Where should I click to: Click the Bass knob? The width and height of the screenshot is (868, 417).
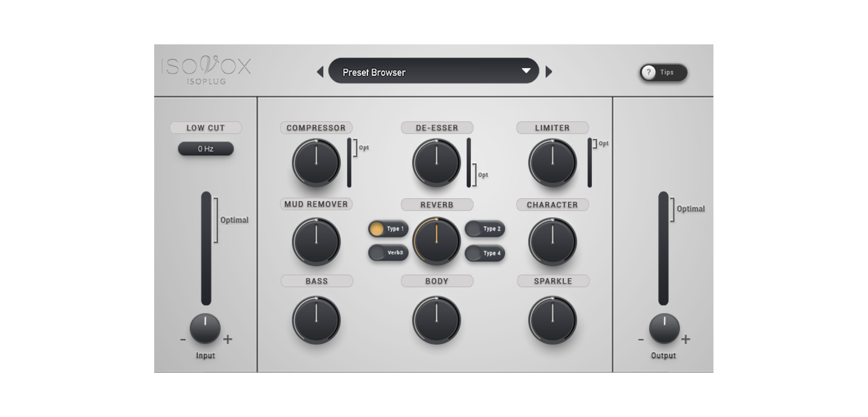[x=316, y=320]
